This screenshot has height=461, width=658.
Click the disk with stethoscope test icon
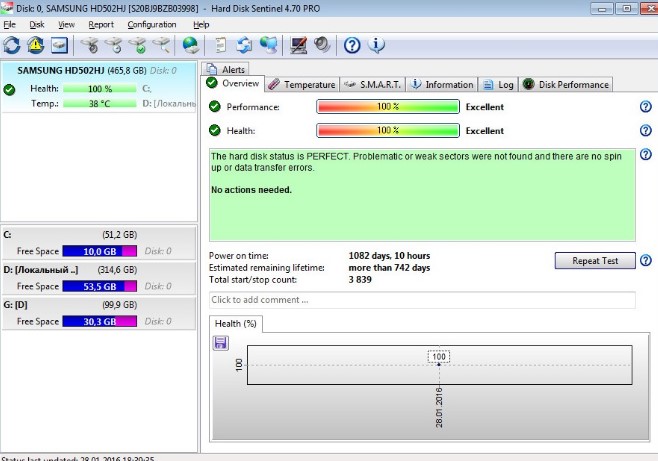[x=90, y=45]
